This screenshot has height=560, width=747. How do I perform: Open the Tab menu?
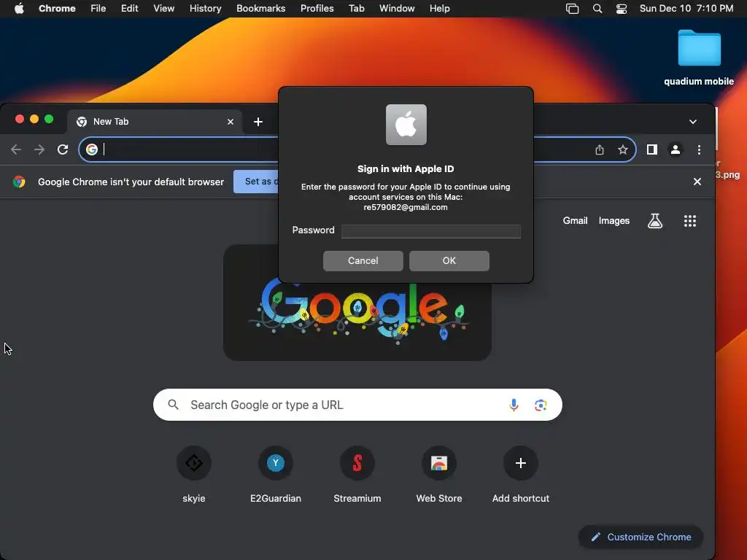(x=356, y=9)
